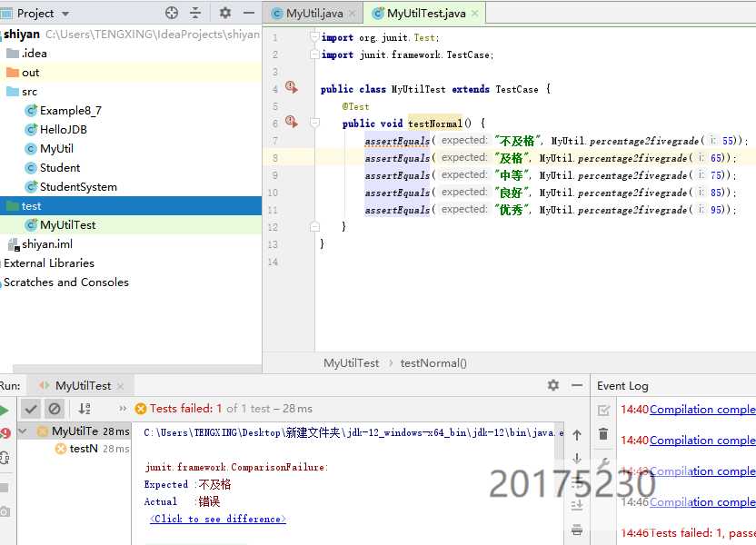This screenshot has width=756, height=545.
Task: Open first 14:40 Compilation completed link
Action: (x=702, y=410)
